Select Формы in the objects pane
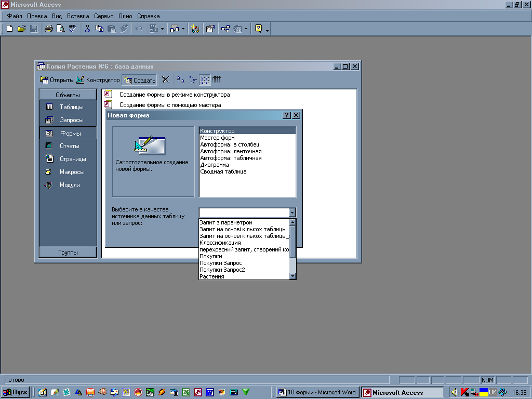532x399 pixels. pos(68,134)
